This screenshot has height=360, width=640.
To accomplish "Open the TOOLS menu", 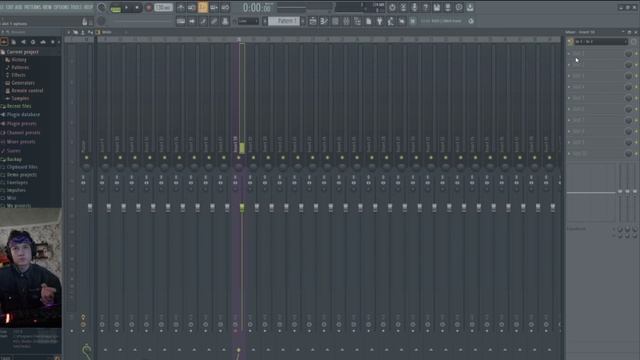I will (x=76, y=7).
